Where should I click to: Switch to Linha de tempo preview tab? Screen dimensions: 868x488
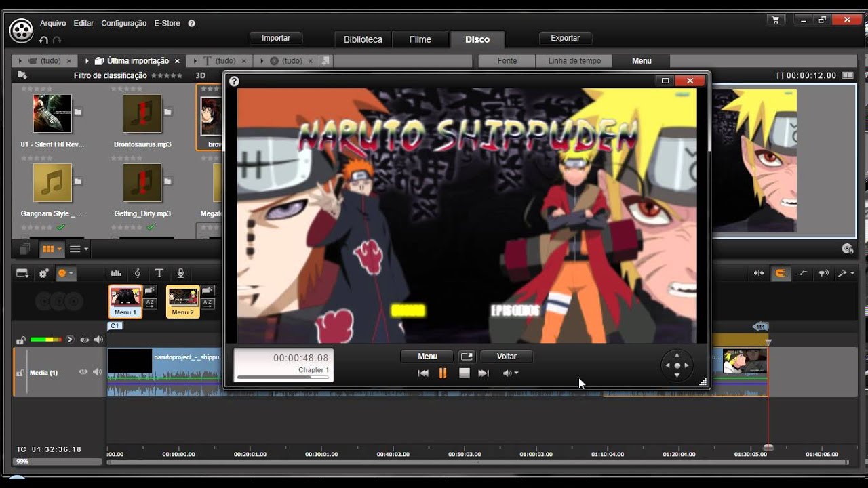[x=574, y=61]
